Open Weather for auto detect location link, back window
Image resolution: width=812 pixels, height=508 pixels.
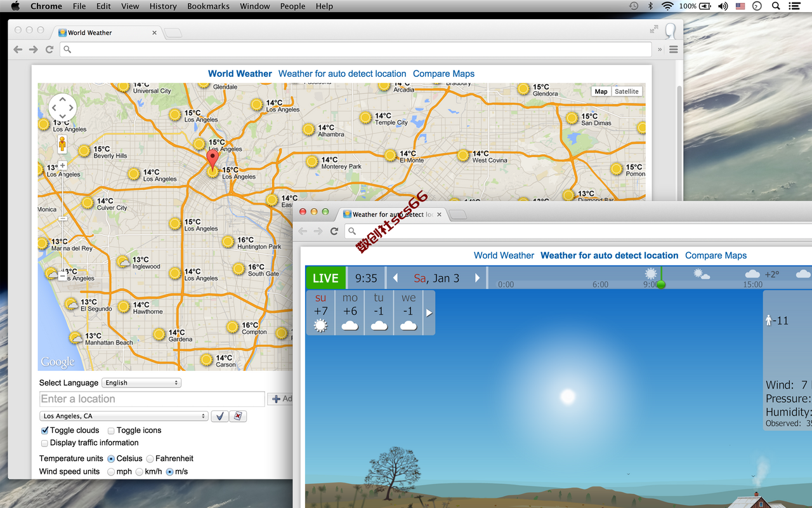pos(342,74)
